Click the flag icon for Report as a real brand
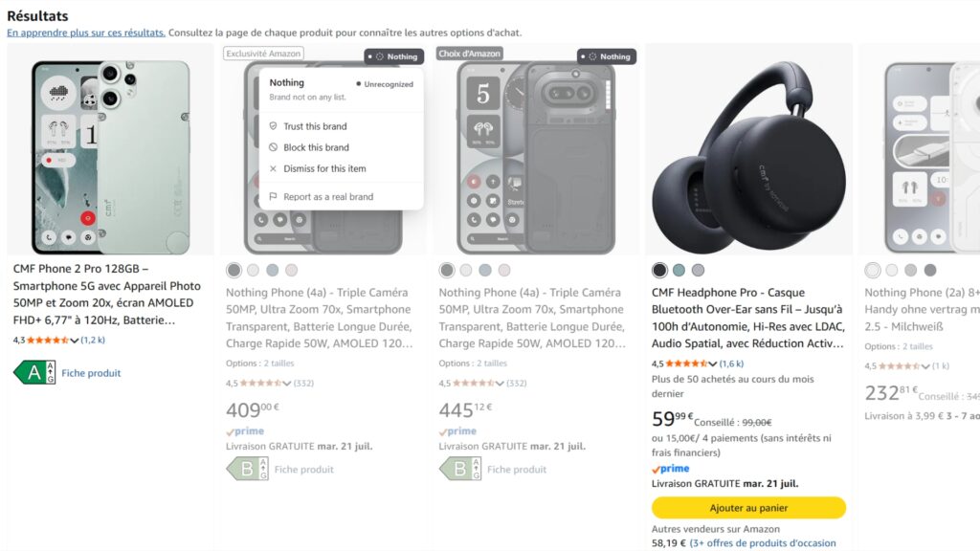This screenshot has width=980, height=551. point(273,196)
